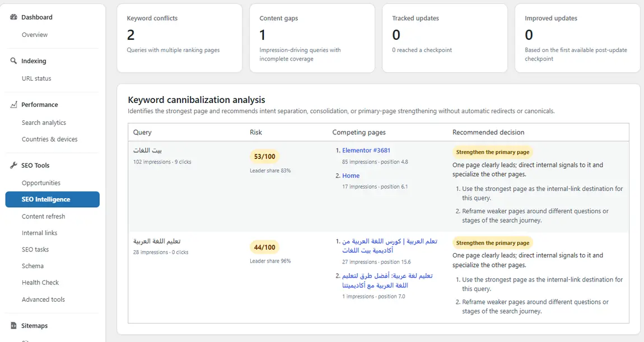Open the SEO Tools section heading
Image resolution: width=644 pixels, height=342 pixels.
pos(35,166)
